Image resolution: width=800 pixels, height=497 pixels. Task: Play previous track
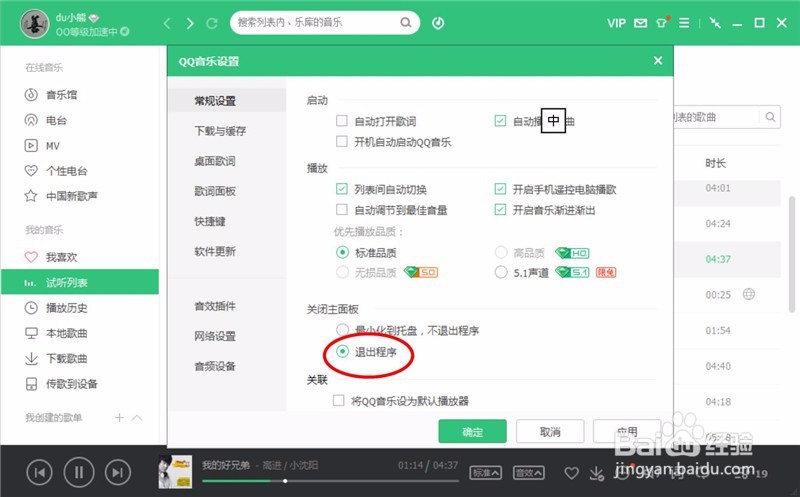coord(39,473)
